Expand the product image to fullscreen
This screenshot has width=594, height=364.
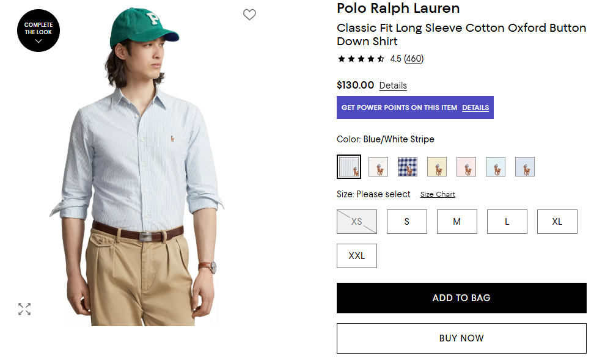24,309
